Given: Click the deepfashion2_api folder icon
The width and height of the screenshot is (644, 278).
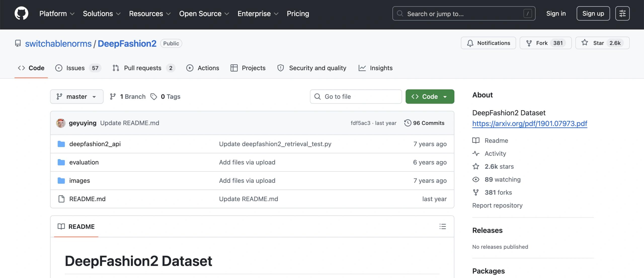Looking at the screenshot, I should pyautogui.click(x=61, y=144).
